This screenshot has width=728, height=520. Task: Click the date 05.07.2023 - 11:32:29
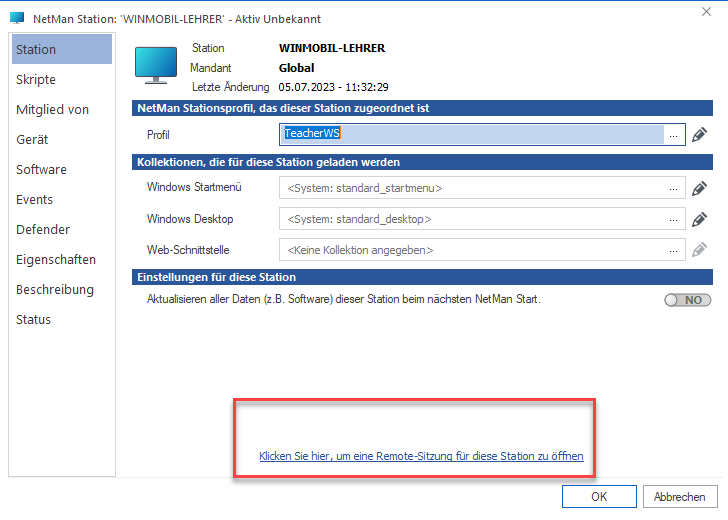pyautogui.click(x=333, y=87)
